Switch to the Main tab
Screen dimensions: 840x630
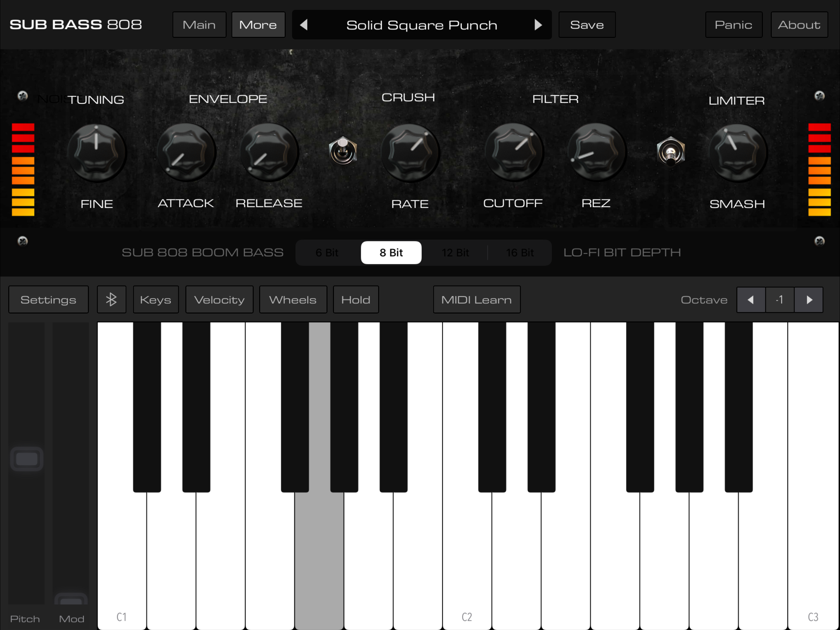199,25
